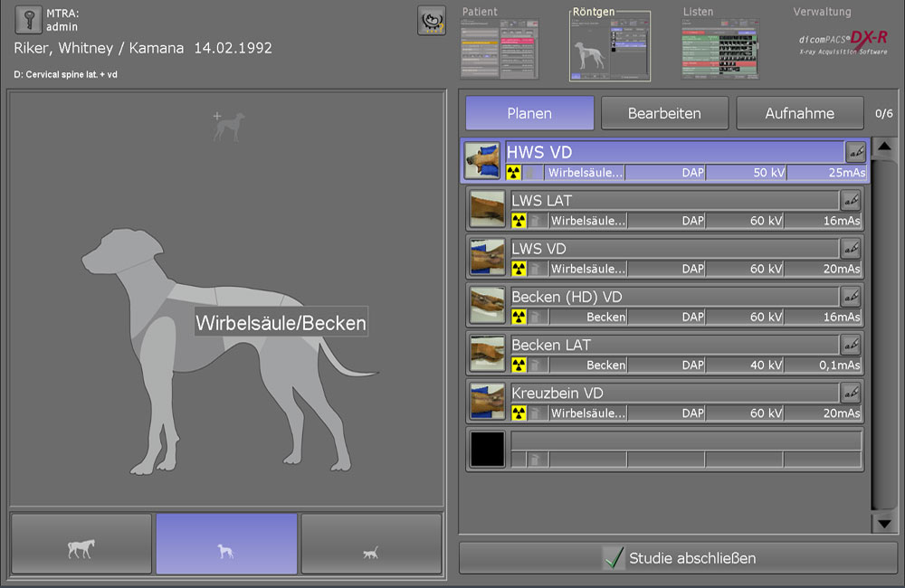Click the empty black thumbnail slot
The height and width of the screenshot is (588, 905).
(x=487, y=449)
